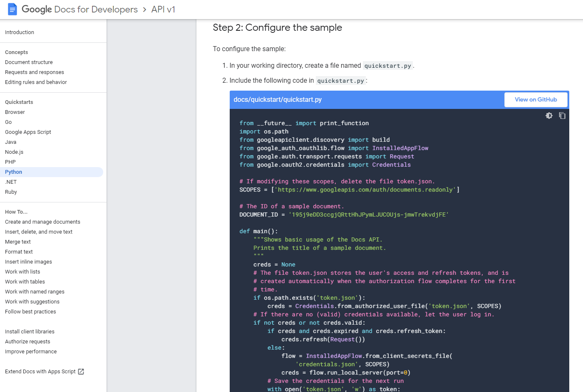Open Requests and responses page
583x392 pixels.
tap(35, 72)
